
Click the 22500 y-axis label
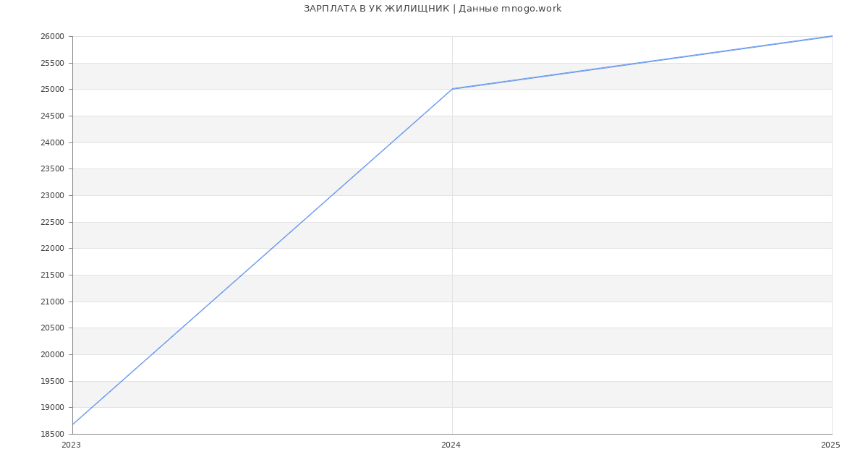tap(54, 223)
